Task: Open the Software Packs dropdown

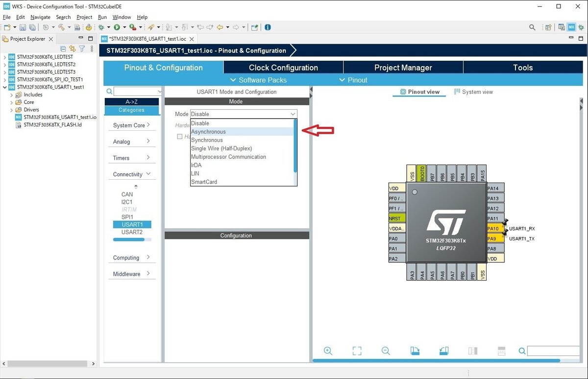Action: point(258,80)
